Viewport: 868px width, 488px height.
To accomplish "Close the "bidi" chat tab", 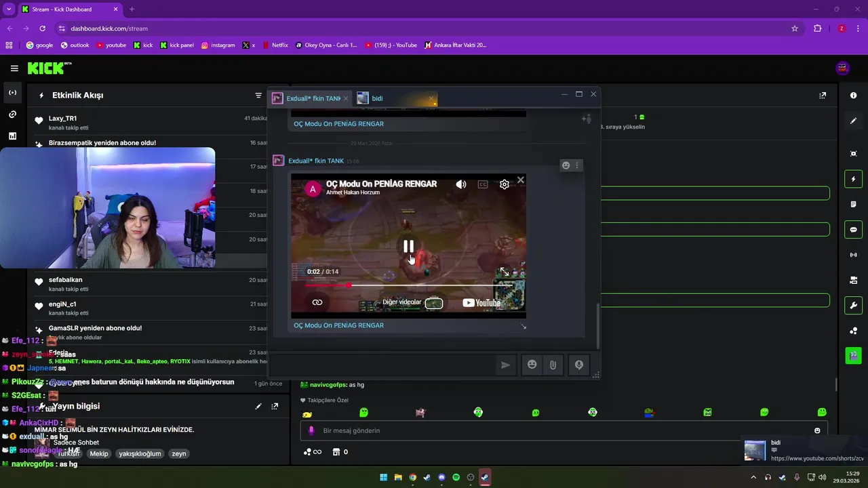I will [431, 98].
